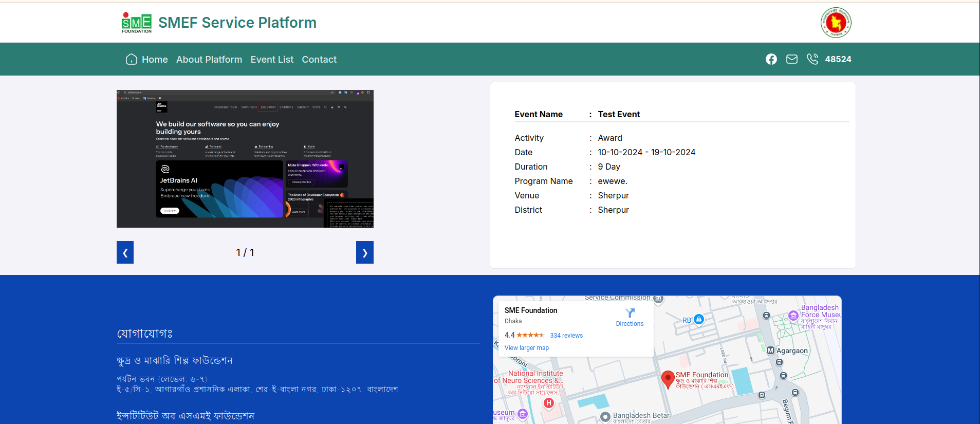Click the hotline number 48524
The width and height of the screenshot is (980, 424).
(838, 59)
